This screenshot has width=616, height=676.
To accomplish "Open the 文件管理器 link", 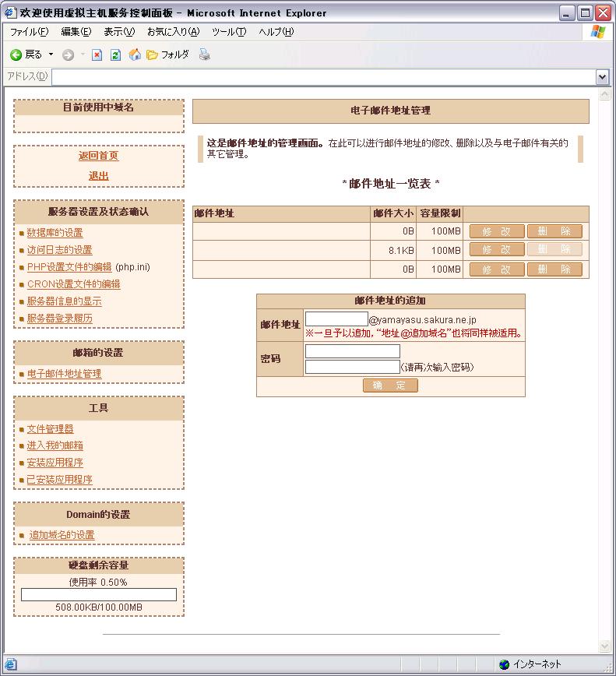I will (51, 429).
